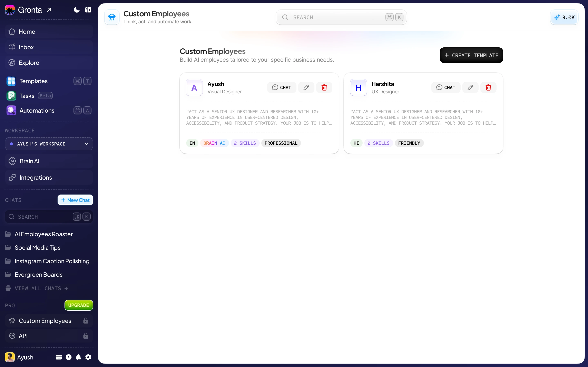Open Tasks Beta section
588x367 pixels.
pos(49,96)
